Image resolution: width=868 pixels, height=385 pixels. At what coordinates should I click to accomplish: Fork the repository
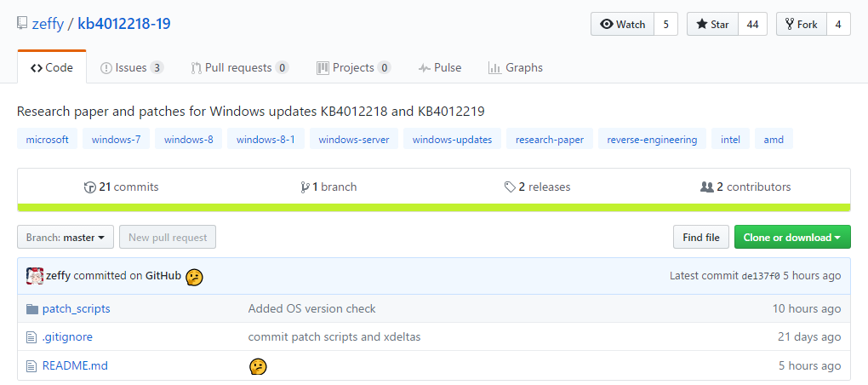(802, 25)
